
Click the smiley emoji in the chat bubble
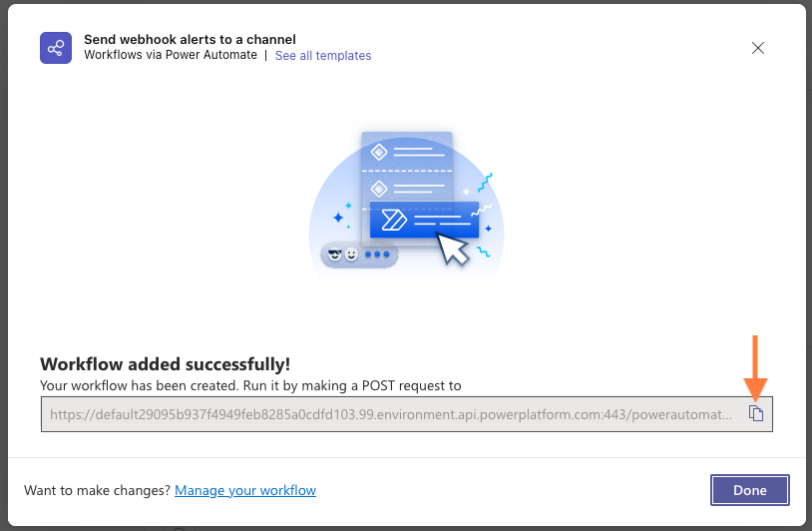[x=351, y=255]
